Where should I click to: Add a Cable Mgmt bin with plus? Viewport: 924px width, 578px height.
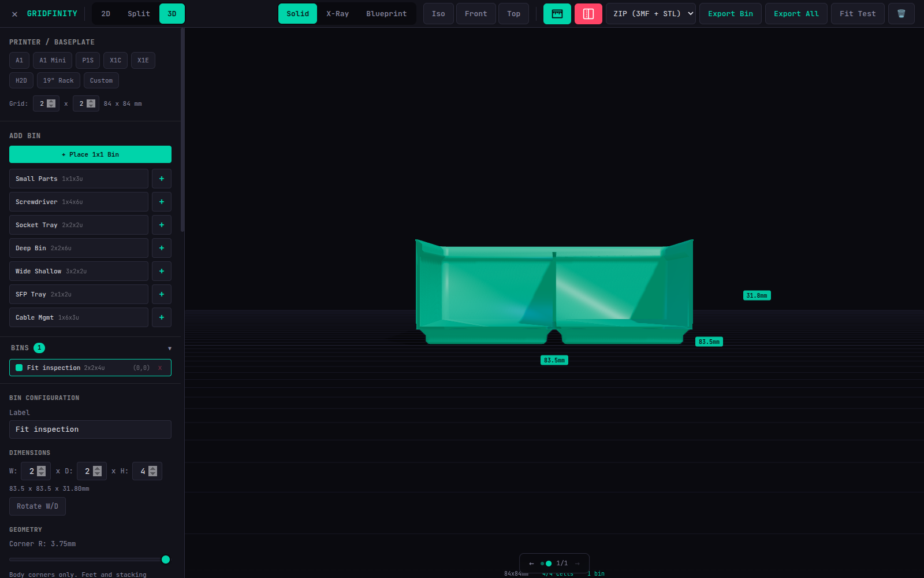click(162, 317)
